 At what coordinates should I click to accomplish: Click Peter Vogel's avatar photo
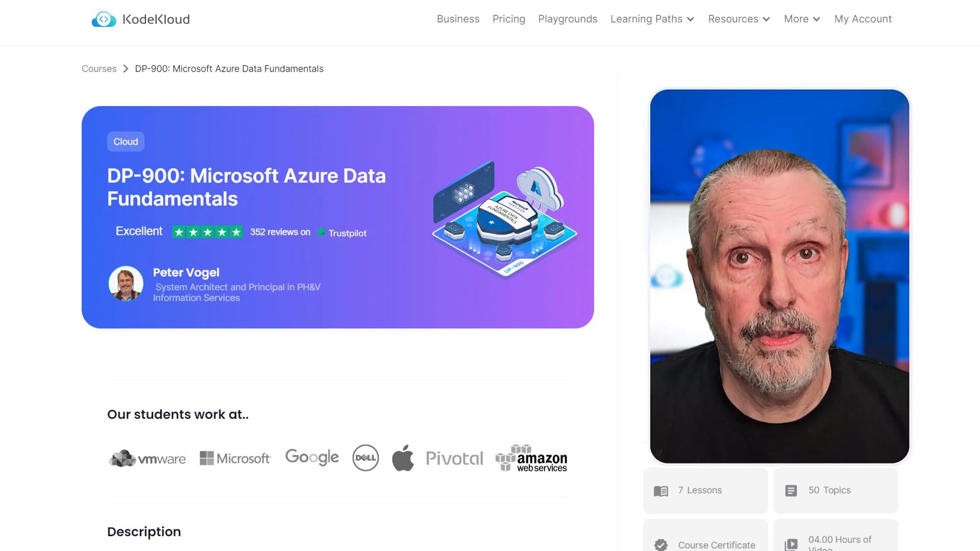click(126, 284)
